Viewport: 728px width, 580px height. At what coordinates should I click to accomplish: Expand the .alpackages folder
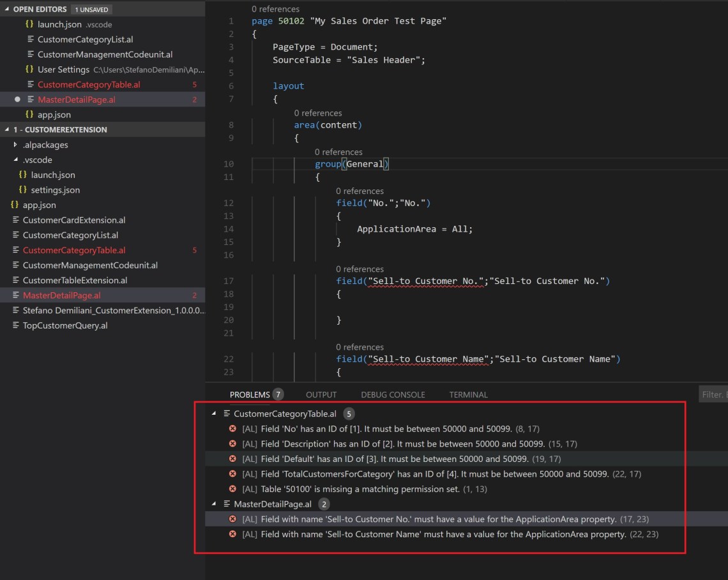tap(15, 145)
